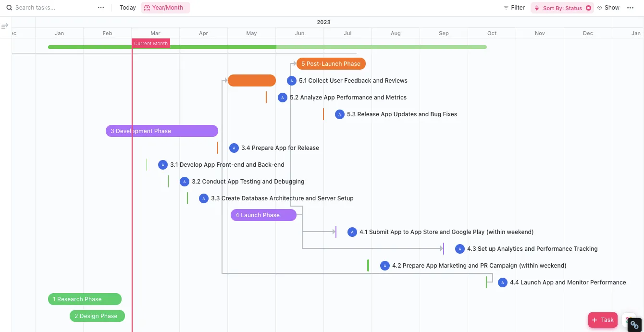Open task 3.3 Create Database Architecture and Server Setup

pos(283,198)
